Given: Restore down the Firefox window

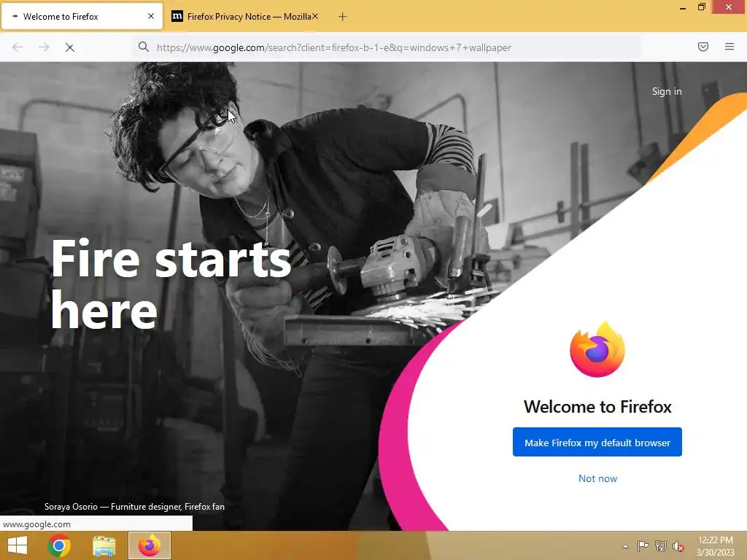Looking at the screenshot, I should [x=701, y=7].
